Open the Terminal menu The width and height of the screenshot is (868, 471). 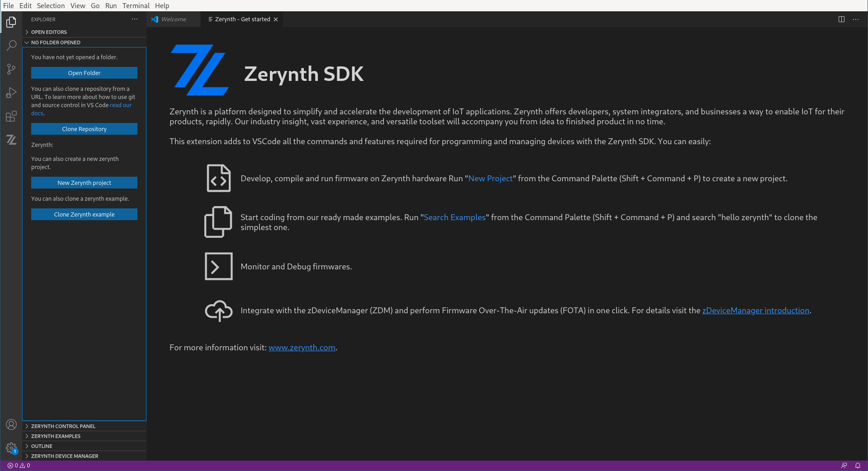136,5
